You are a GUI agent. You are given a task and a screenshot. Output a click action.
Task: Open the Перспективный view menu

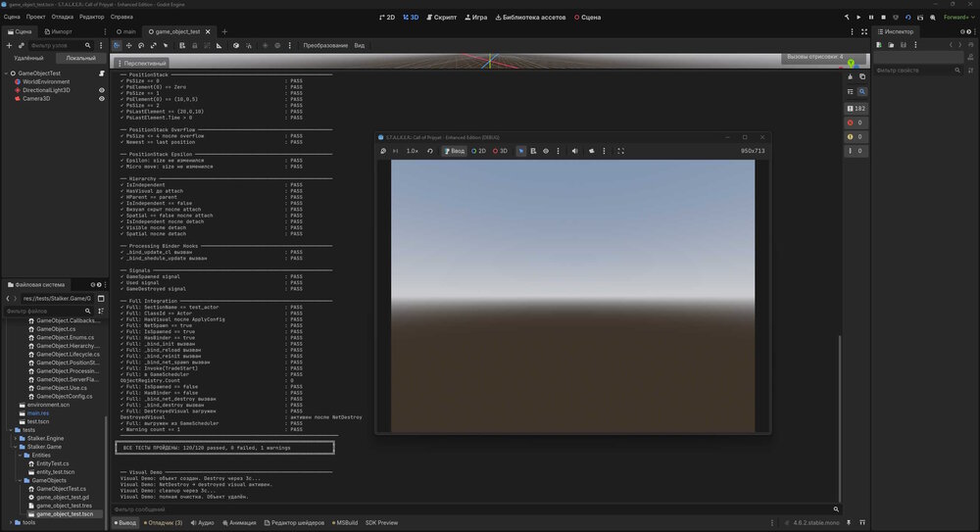click(x=142, y=63)
